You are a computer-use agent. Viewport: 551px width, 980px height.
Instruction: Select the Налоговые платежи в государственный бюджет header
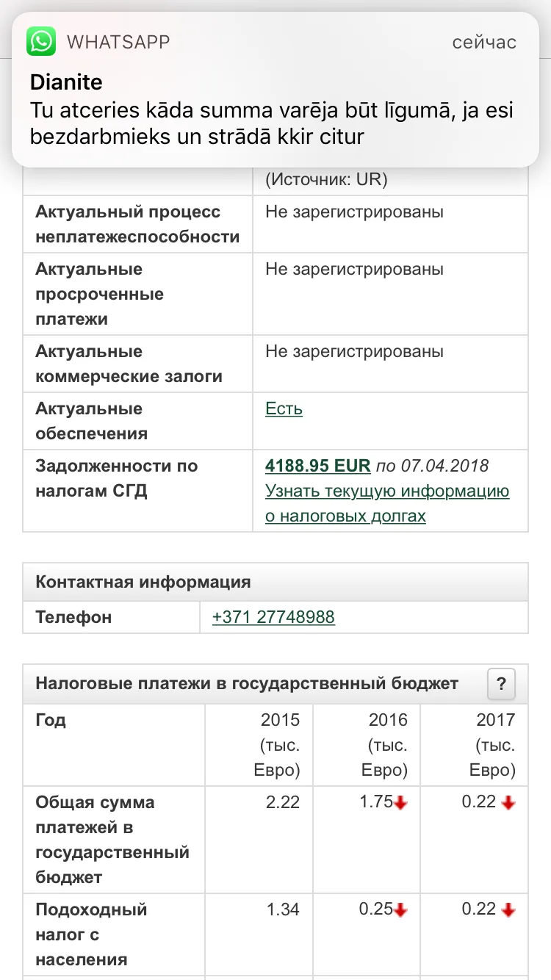tap(247, 684)
